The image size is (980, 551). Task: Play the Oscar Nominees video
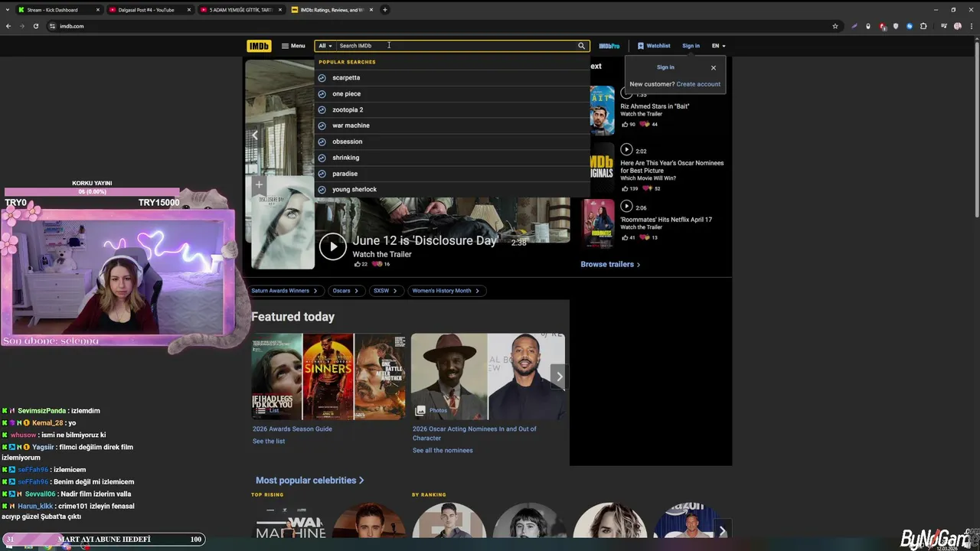[x=626, y=150]
